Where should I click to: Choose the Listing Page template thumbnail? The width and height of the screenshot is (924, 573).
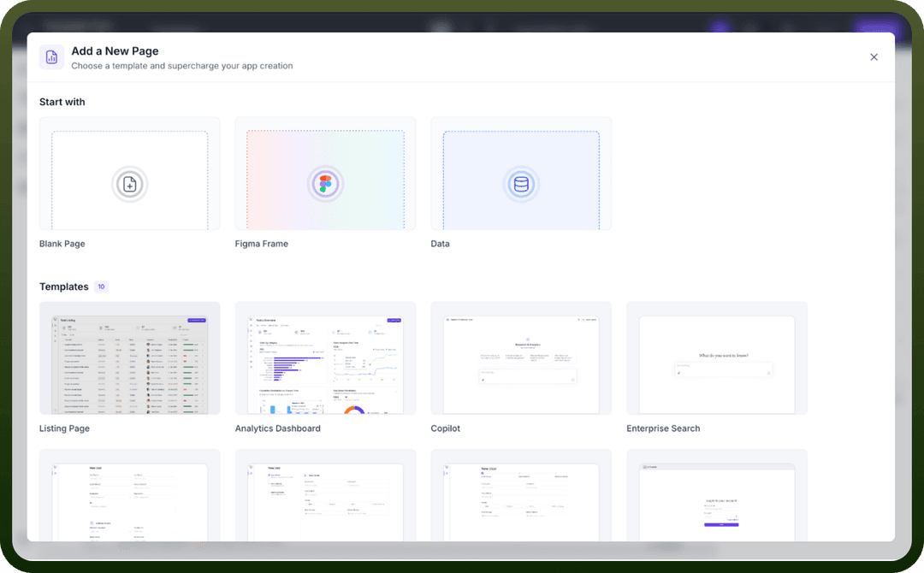pyautogui.click(x=130, y=358)
